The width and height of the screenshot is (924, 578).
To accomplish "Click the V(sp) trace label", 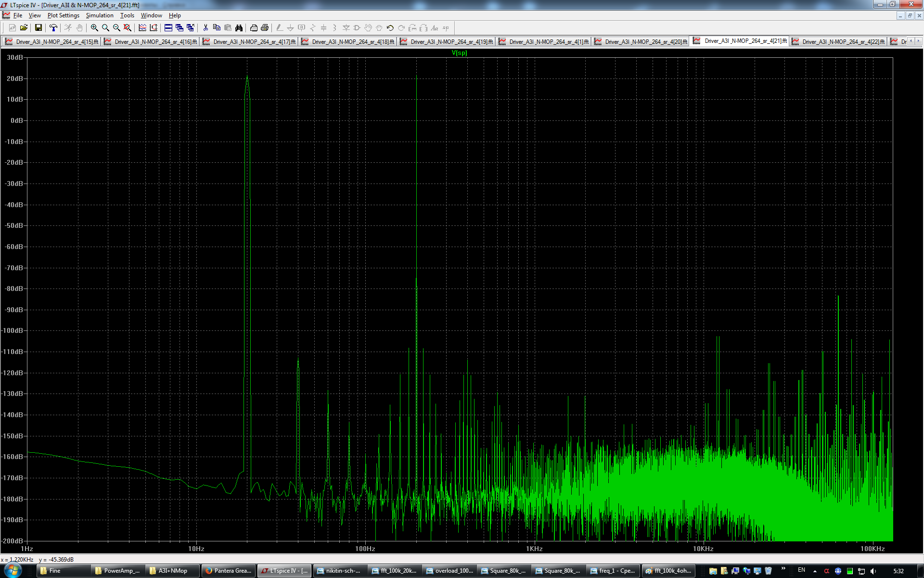I will (x=459, y=53).
